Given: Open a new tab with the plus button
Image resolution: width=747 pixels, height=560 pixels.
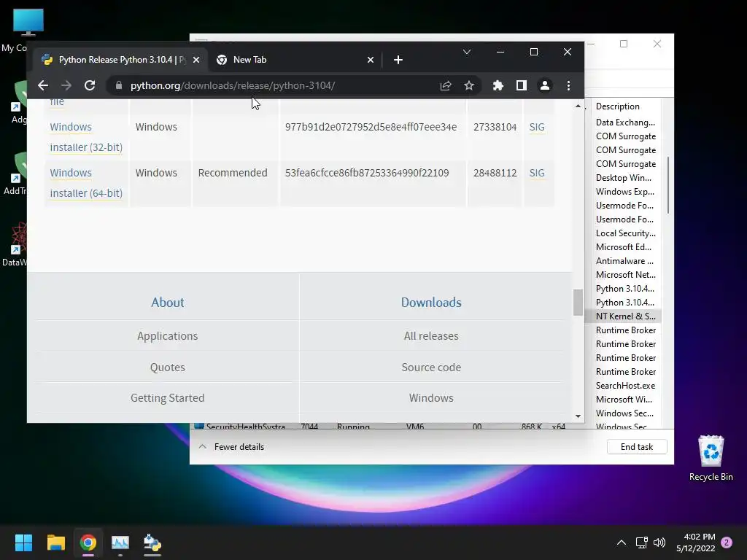Looking at the screenshot, I should pyautogui.click(x=398, y=60).
